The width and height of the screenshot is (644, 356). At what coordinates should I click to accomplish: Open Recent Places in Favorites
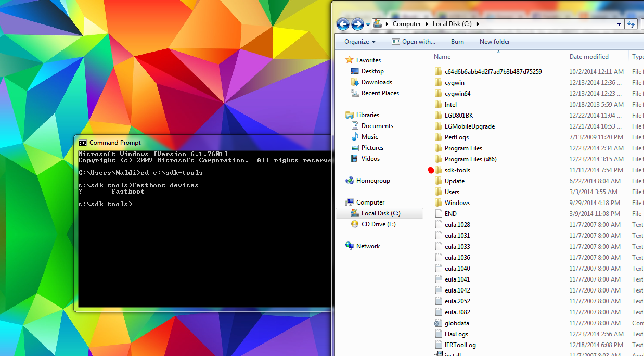click(x=380, y=93)
